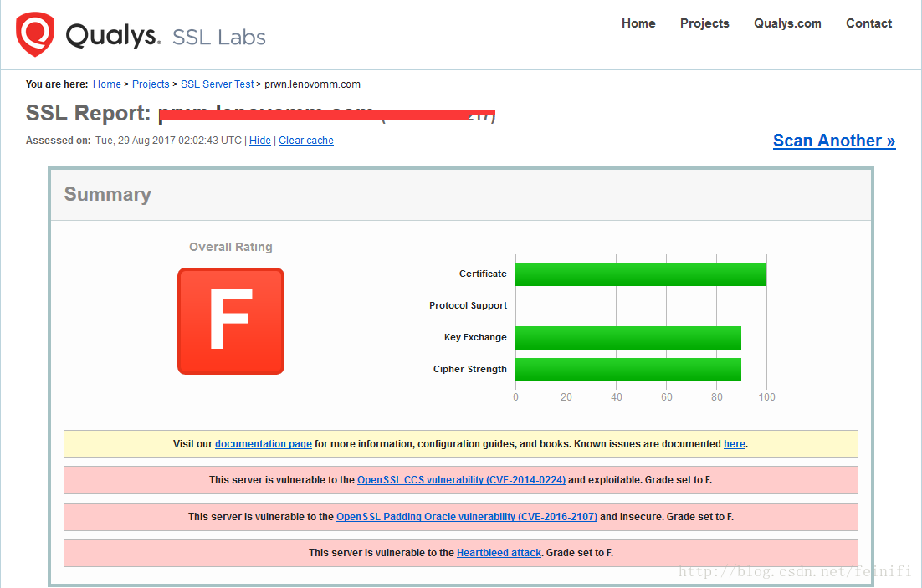Click the 'SSL Report:' heading
Screen dimensions: 922x588
[x=88, y=113]
